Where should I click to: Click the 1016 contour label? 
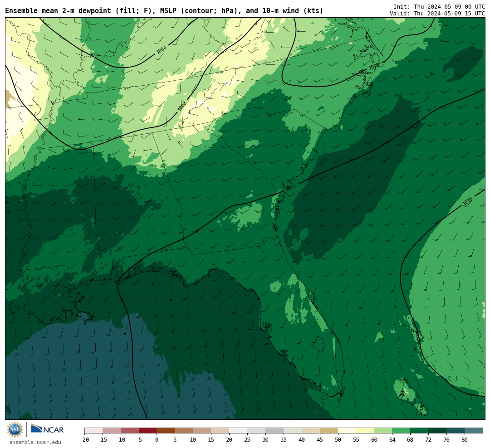467,202
